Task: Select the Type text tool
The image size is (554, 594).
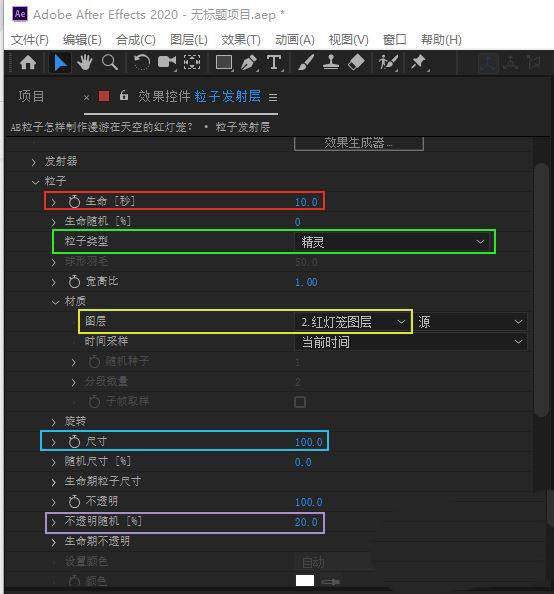Action: point(274,63)
